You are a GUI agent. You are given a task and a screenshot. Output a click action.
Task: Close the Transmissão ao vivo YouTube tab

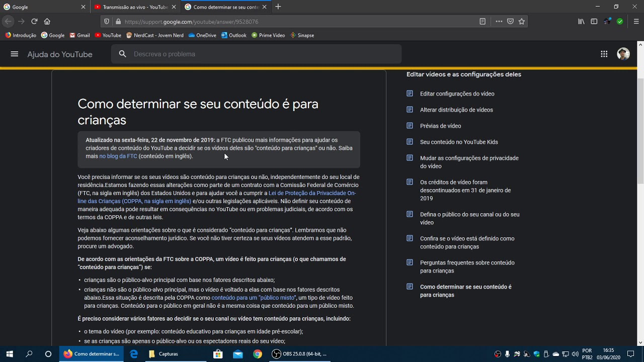point(174,7)
